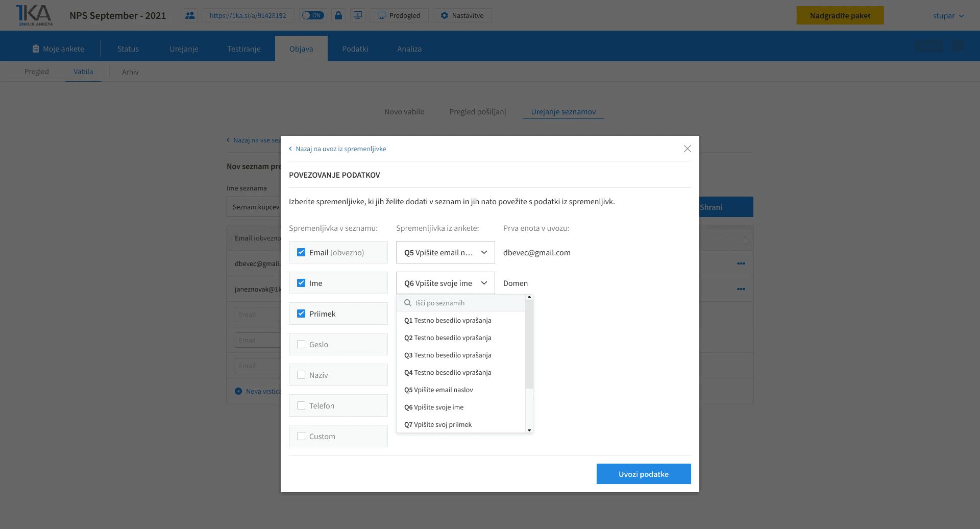Screen dimensions: 980x529
Task: Switch to the Analiza tab
Action: click(409, 49)
